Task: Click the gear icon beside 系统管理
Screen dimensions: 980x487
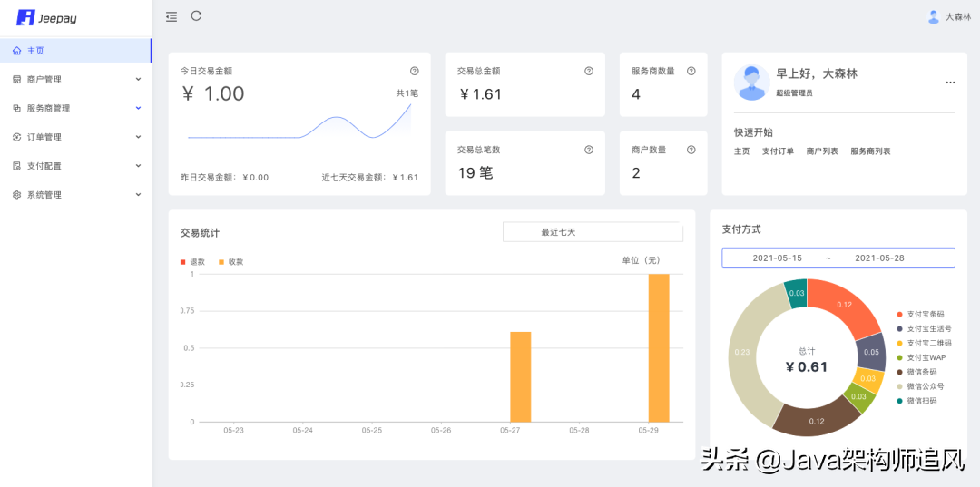Action: pos(17,195)
